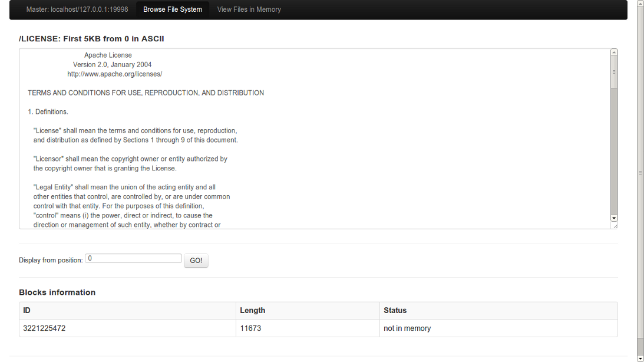The image size is (644, 362).
Task: Click the Blocks information heading
Action: [57, 292]
